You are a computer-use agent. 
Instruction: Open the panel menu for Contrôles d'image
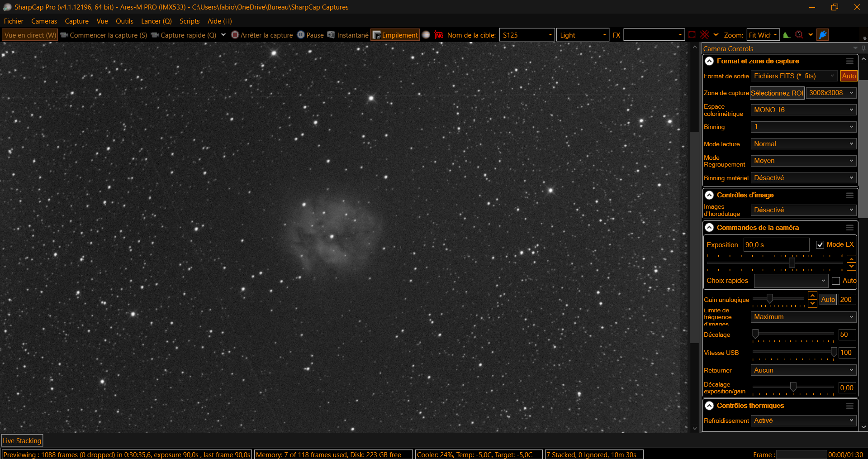[850, 195]
